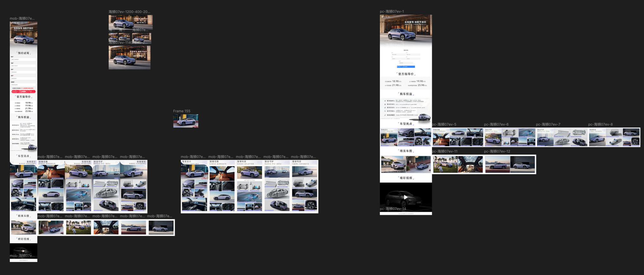Click 车型亮点 heading in the pc page
The image size is (644, 275).
[x=406, y=124]
